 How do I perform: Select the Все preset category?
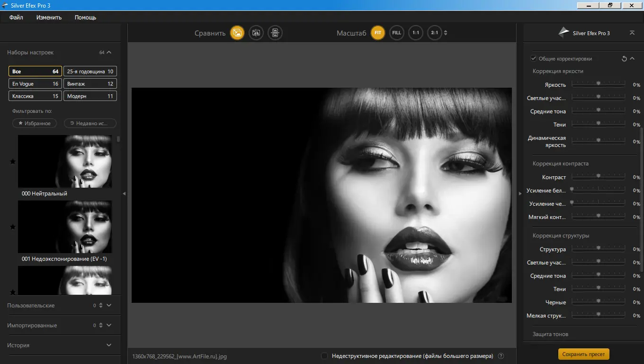point(35,72)
